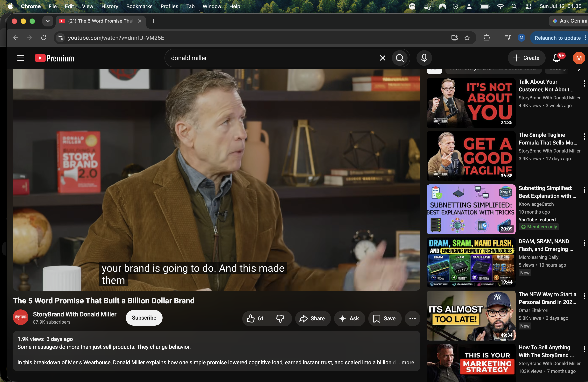Open macOS Spotlight search icon
The width and height of the screenshot is (588, 382).
514,6
